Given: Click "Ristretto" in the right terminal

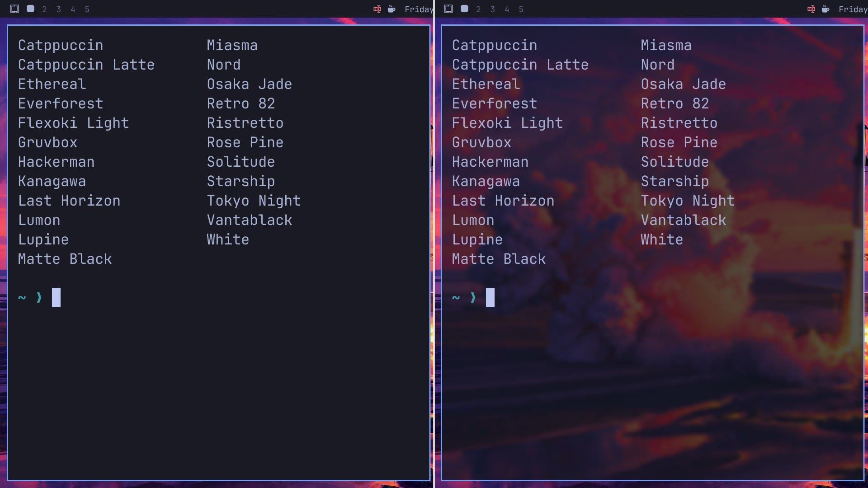Looking at the screenshot, I should pos(679,123).
